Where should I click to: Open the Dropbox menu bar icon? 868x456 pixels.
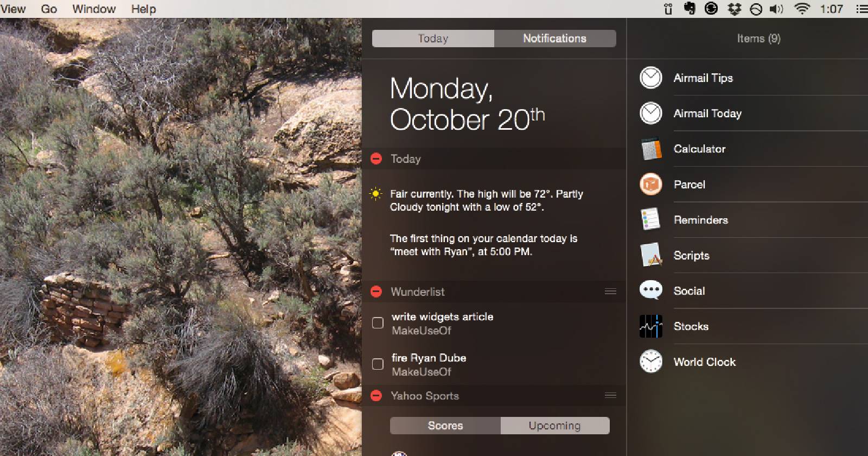tap(734, 9)
